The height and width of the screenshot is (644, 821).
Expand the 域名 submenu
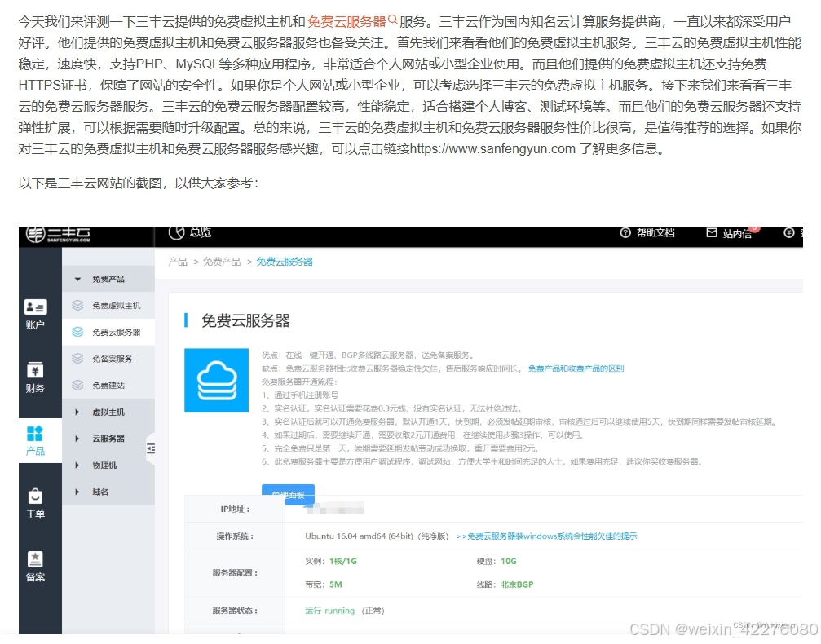pyautogui.click(x=105, y=492)
